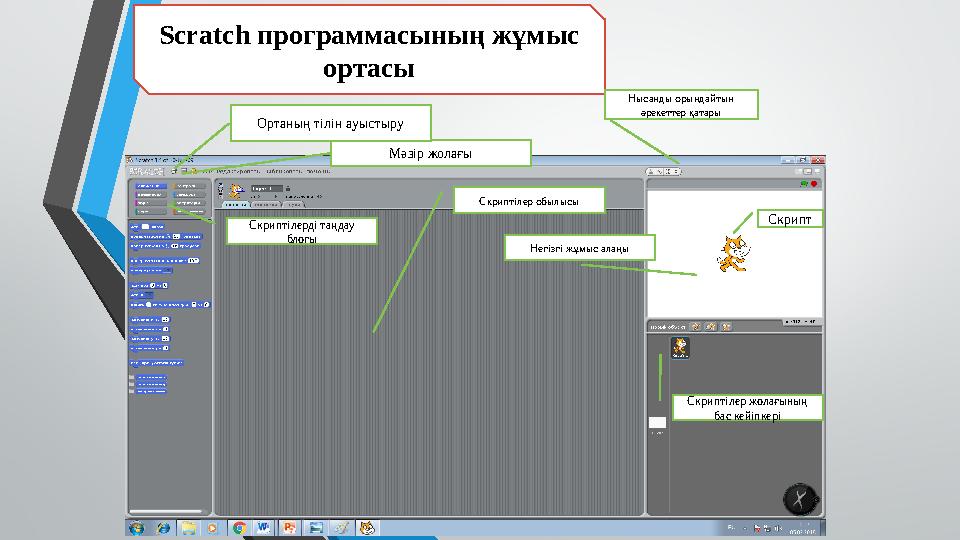960x540 pixels.
Task: Click the Scratch cat icon in the taskbar
Action: 367,528
